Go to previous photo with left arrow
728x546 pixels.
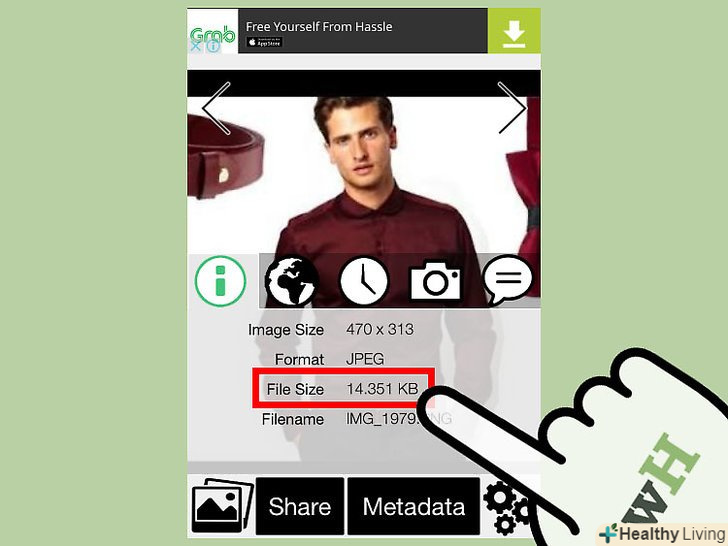point(216,108)
